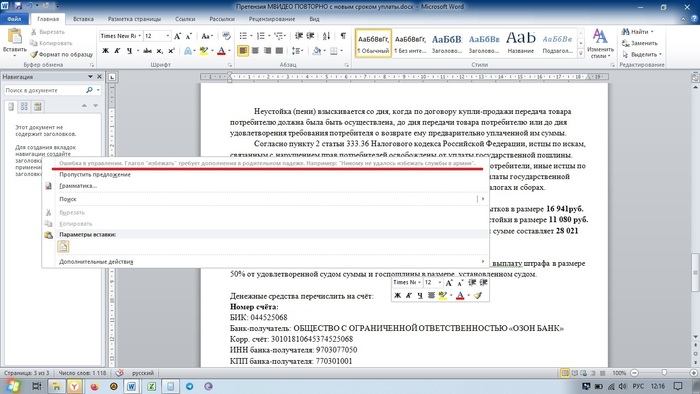Viewport: 700px width, 394px height.
Task: Click language 'русский' in status bar
Action: tap(143, 373)
